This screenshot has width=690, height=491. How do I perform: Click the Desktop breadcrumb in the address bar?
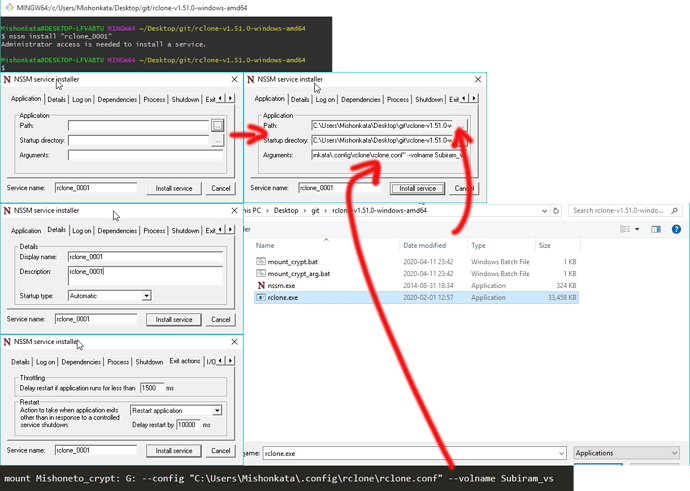coord(286,211)
